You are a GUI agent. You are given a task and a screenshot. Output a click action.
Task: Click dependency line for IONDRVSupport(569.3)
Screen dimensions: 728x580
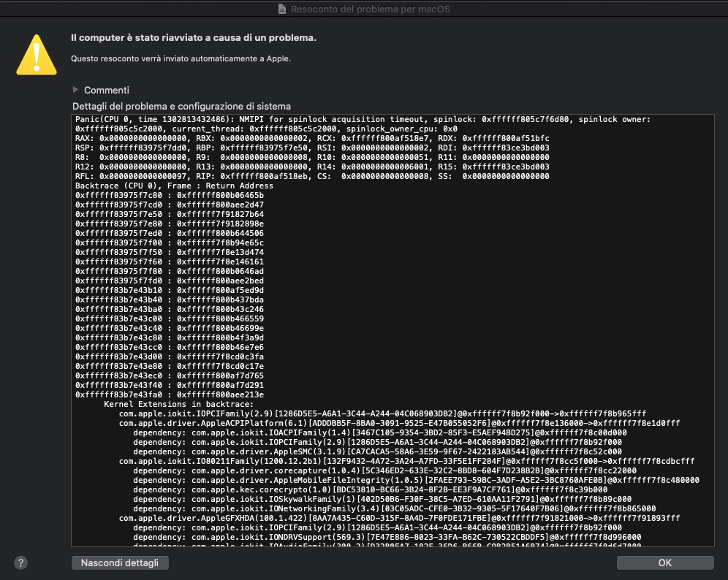[387, 538]
